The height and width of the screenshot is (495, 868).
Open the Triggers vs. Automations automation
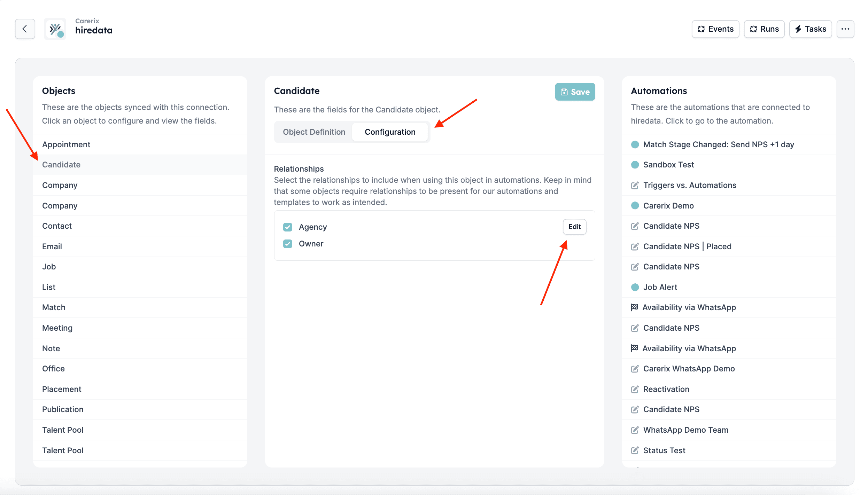(729, 185)
